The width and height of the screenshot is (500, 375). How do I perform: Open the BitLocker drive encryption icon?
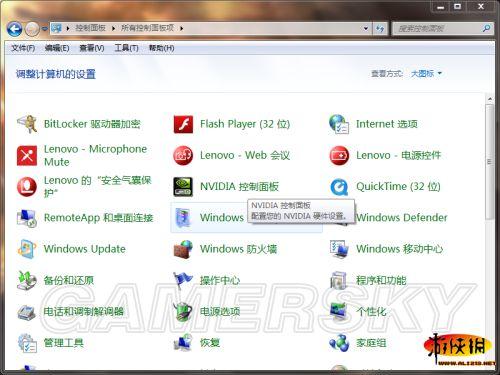point(27,124)
